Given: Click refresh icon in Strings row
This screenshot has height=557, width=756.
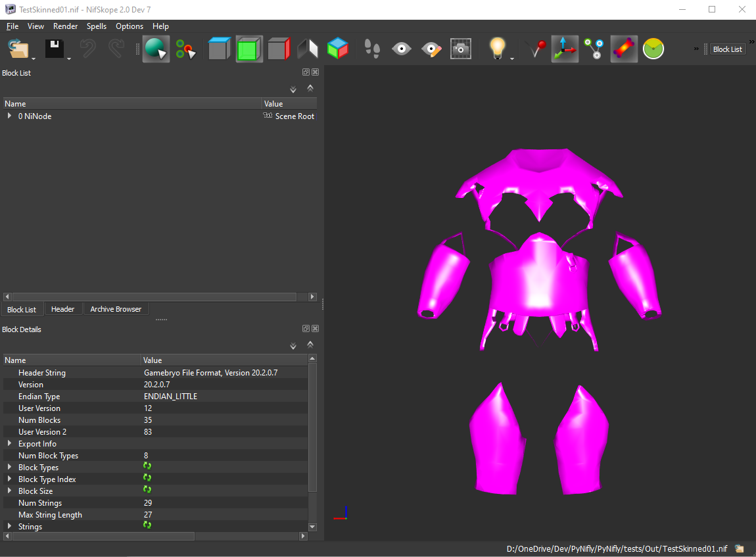Looking at the screenshot, I should pyautogui.click(x=147, y=525).
